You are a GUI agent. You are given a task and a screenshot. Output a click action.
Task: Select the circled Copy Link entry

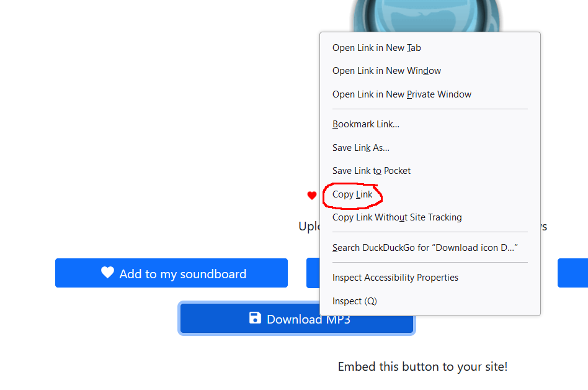click(x=352, y=194)
